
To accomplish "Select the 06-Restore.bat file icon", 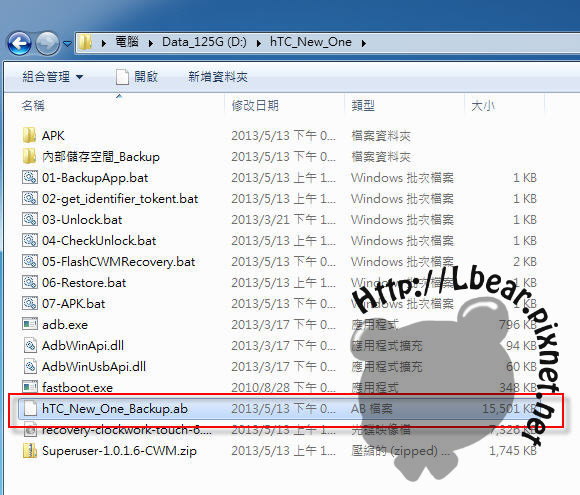I will [30, 283].
